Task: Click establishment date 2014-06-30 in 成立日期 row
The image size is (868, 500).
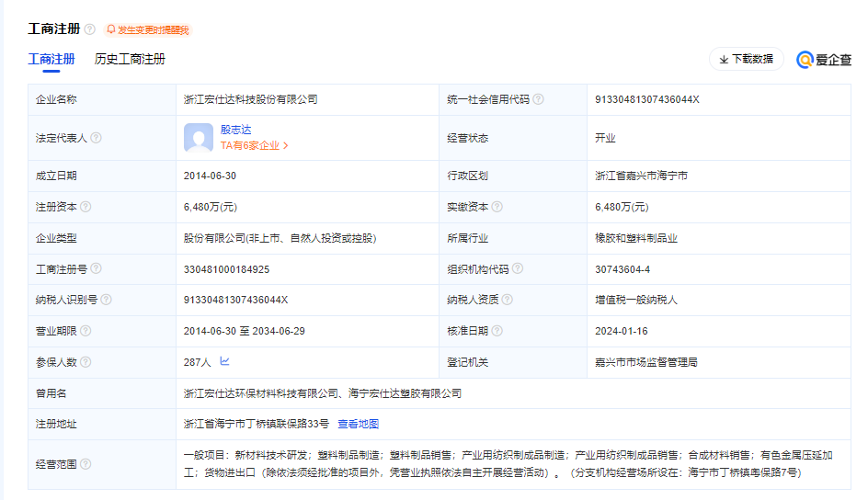Action: pos(210,176)
